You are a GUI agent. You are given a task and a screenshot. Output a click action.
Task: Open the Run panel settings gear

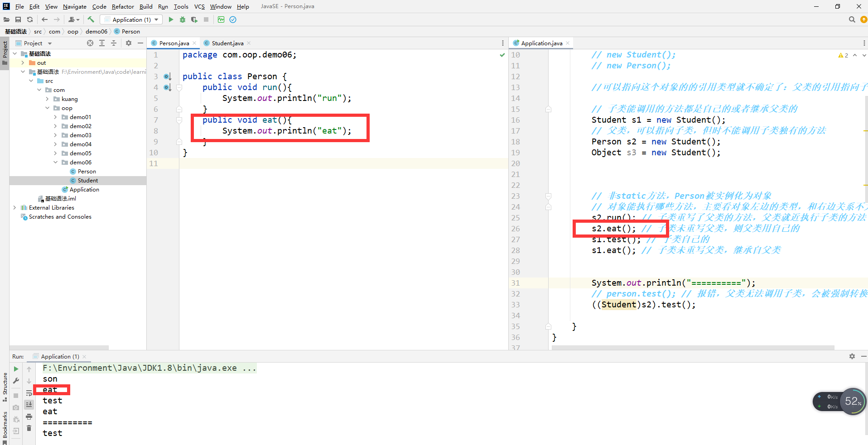point(852,356)
